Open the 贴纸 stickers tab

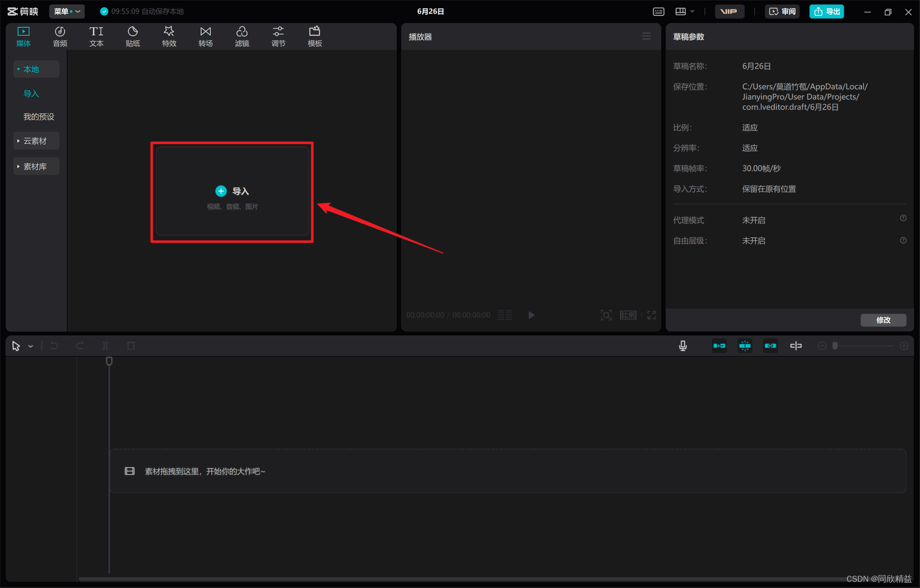(x=133, y=36)
